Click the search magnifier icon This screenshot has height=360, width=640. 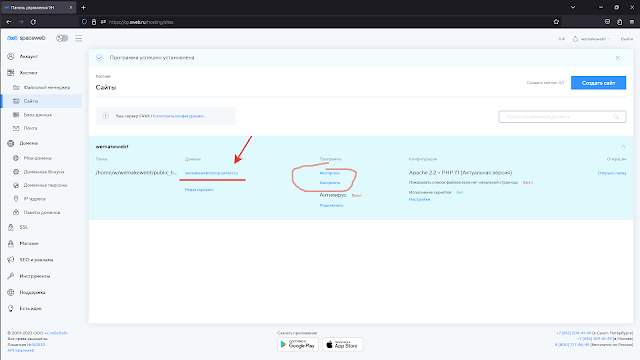pyautogui.click(x=616, y=117)
